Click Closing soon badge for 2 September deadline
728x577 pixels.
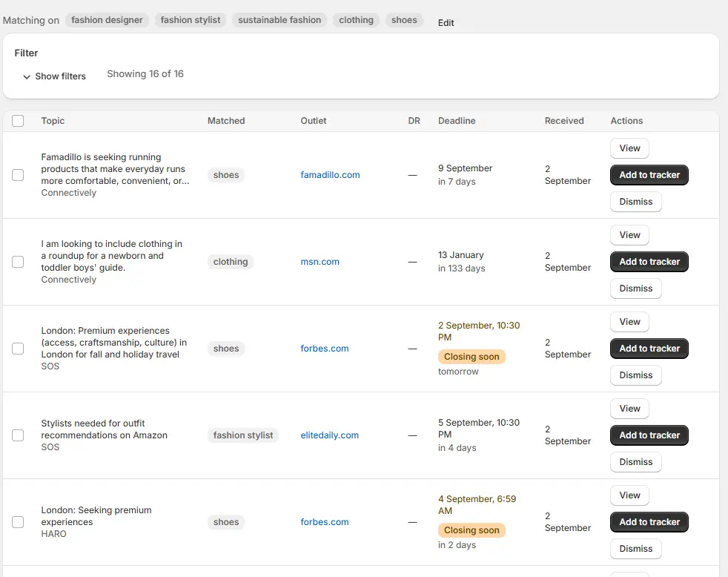471,357
